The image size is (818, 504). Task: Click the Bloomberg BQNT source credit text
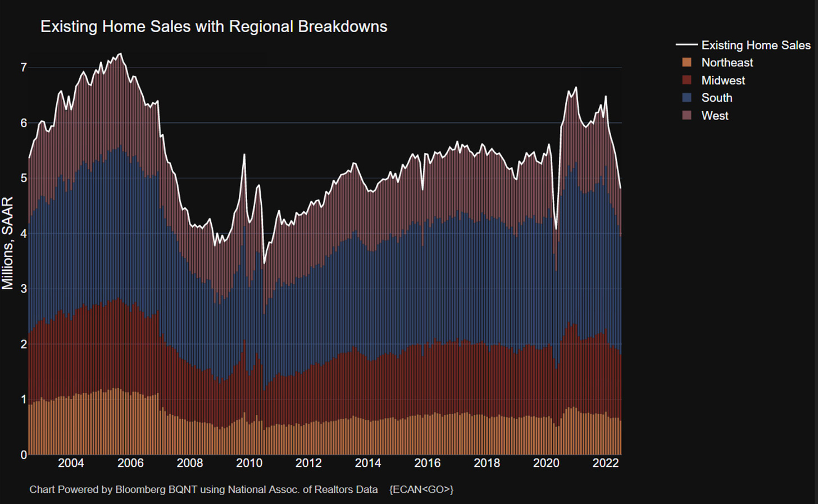pyautogui.click(x=203, y=489)
